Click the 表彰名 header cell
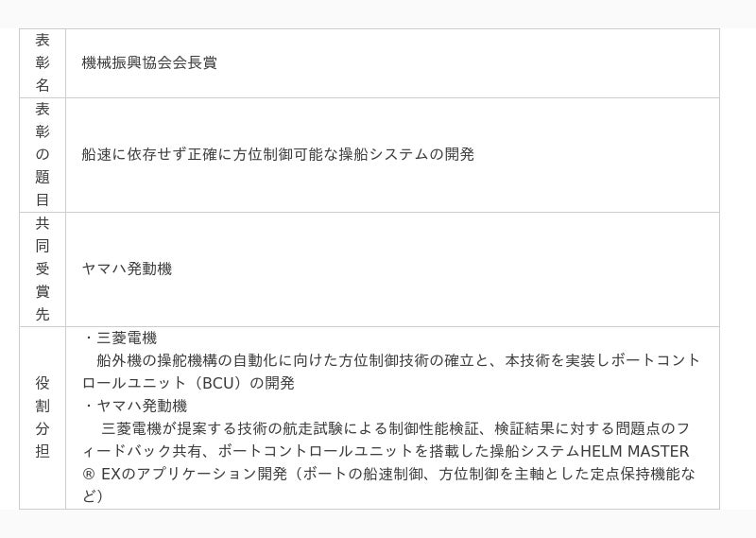The image size is (756, 538). (43, 63)
